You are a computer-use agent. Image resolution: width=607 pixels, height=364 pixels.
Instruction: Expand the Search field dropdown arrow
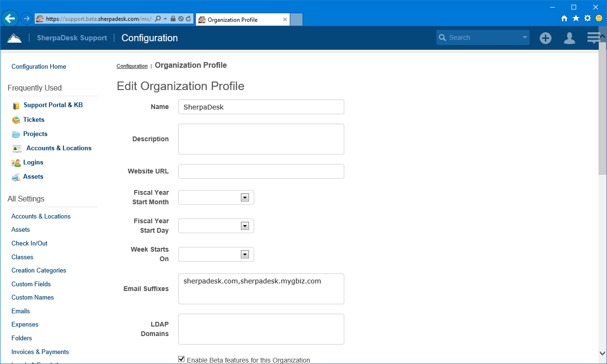pyautogui.click(x=524, y=37)
